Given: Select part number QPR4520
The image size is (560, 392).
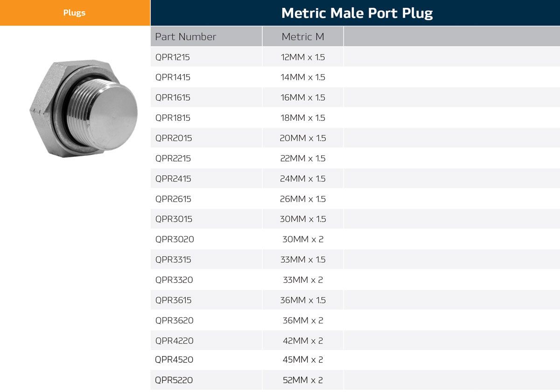Looking at the screenshot, I should tap(174, 359).
